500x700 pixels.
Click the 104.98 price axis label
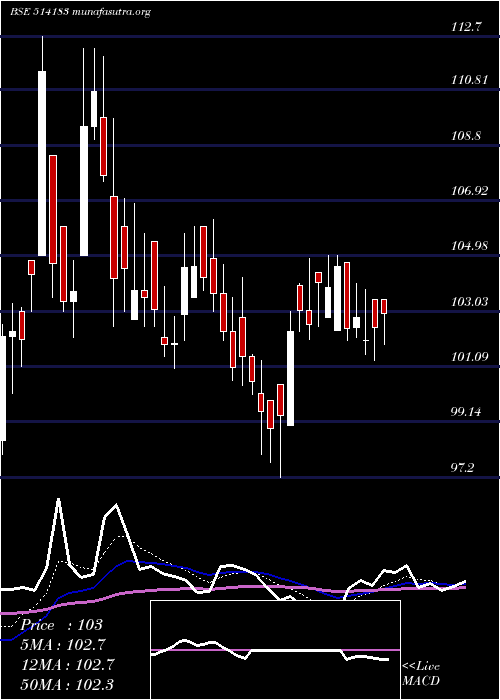[x=470, y=246]
